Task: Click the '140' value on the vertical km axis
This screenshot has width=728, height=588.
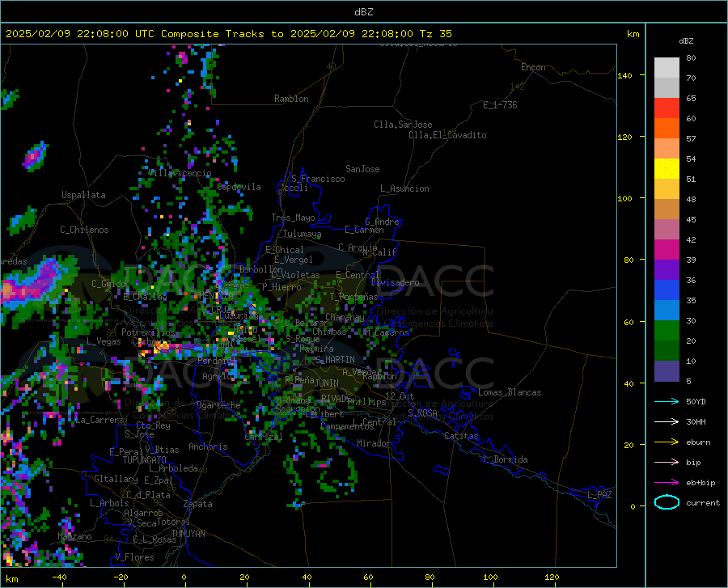Action: point(624,75)
